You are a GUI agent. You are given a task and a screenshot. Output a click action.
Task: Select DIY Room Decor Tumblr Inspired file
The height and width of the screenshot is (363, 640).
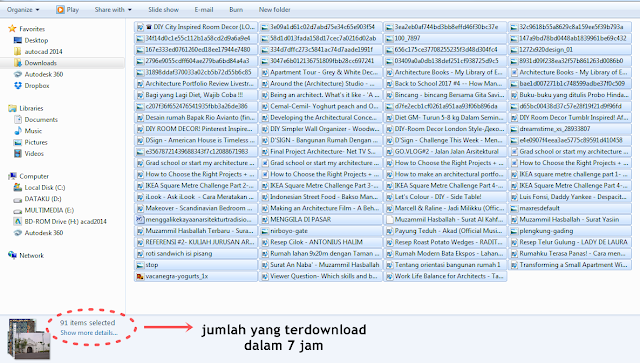(570, 118)
